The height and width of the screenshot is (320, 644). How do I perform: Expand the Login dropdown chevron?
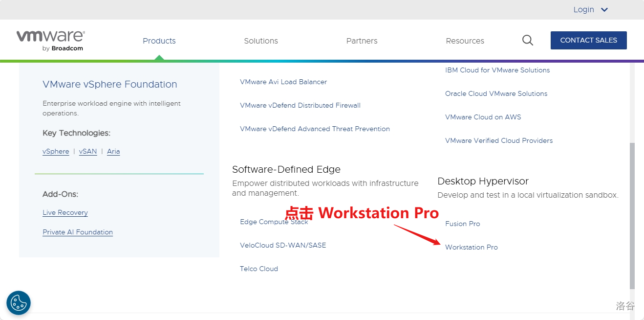pos(604,10)
